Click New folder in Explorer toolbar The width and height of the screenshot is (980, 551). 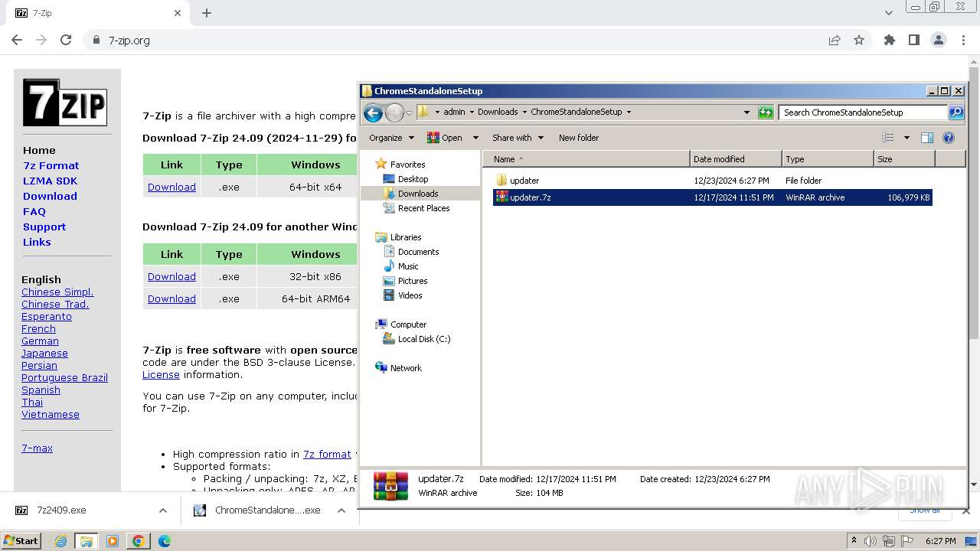[x=579, y=138]
